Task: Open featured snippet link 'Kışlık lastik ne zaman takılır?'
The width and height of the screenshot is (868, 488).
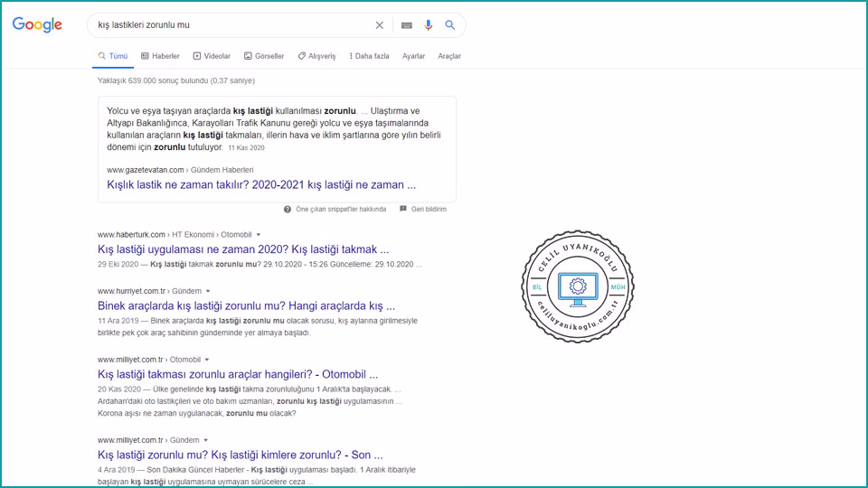Action: coord(261,184)
